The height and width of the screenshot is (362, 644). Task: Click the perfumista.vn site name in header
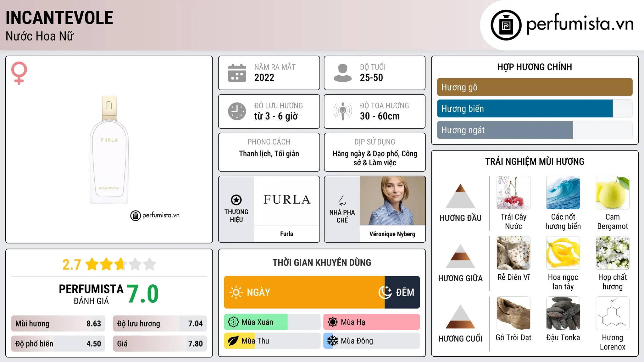tap(580, 24)
